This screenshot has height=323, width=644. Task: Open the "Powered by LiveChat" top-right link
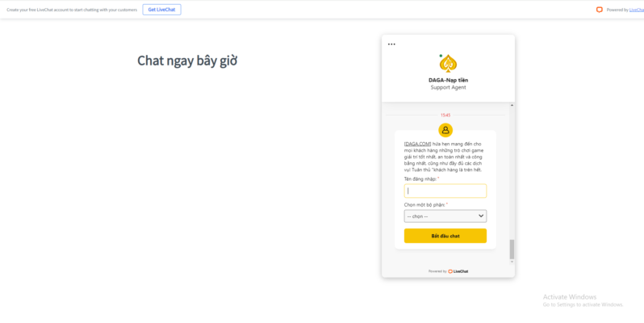(636, 10)
